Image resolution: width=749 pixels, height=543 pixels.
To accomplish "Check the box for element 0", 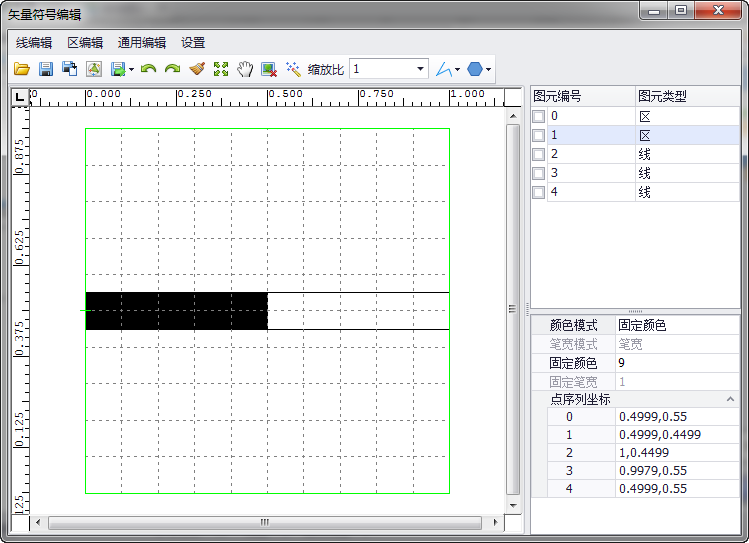I will tap(539, 116).
